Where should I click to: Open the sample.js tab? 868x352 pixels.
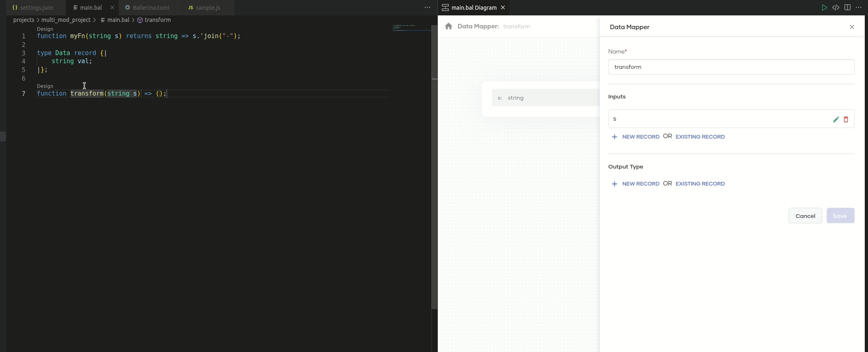click(208, 8)
